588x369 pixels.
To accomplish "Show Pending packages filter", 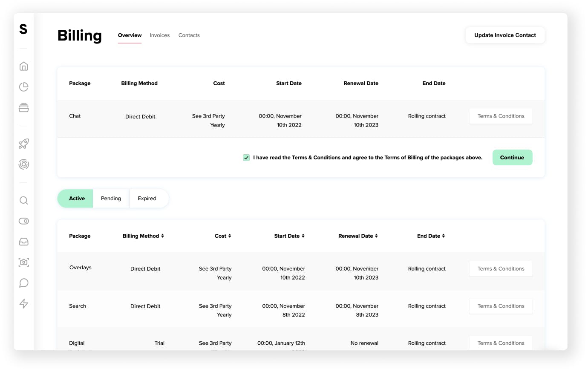I will (x=111, y=199).
